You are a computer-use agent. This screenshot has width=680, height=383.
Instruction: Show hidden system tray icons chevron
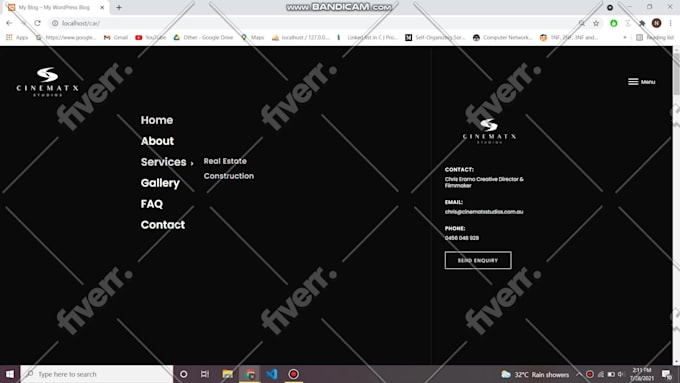[579, 374]
